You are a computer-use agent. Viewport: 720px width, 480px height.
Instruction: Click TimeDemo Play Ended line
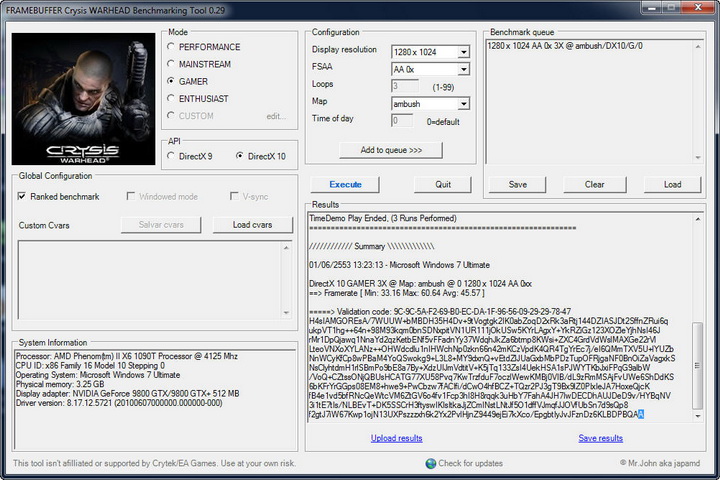[x=382, y=218]
